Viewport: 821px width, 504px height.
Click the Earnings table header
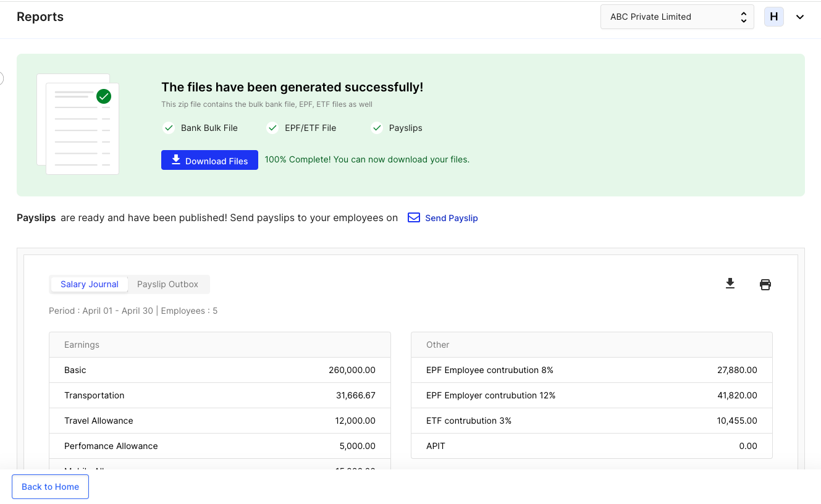(x=220, y=345)
